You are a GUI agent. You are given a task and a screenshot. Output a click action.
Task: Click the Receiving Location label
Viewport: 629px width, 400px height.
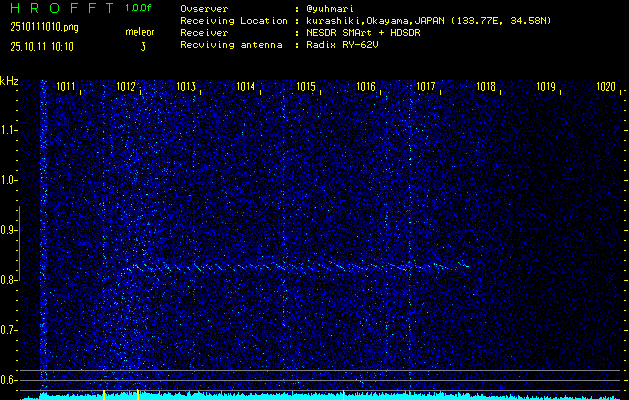234,21
